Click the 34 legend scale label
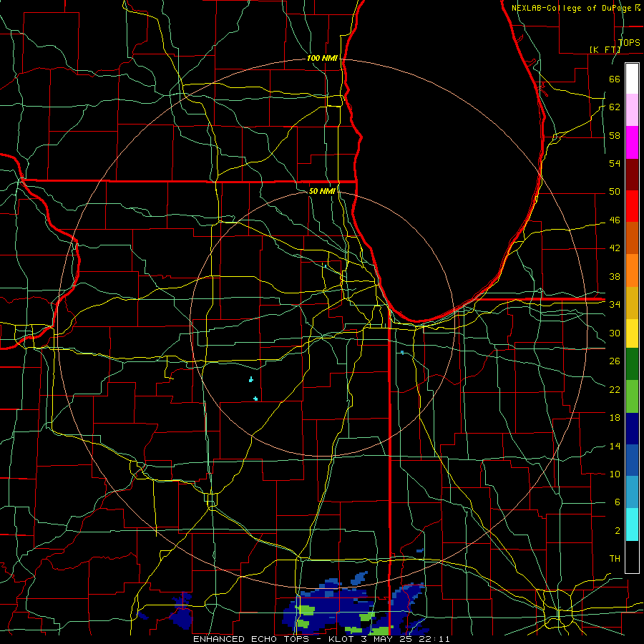The width and height of the screenshot is (644, 644). coord(615,305)
